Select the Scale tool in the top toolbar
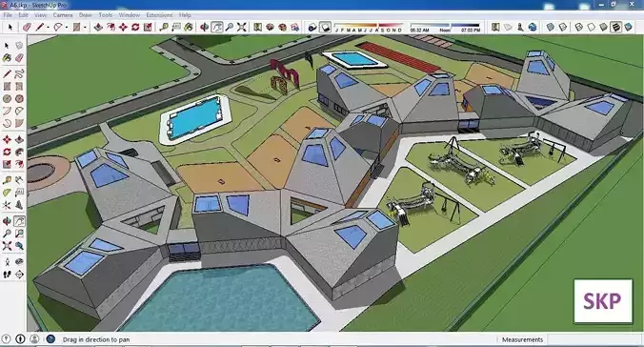The image size is (644, 347). tap(148, 27)
